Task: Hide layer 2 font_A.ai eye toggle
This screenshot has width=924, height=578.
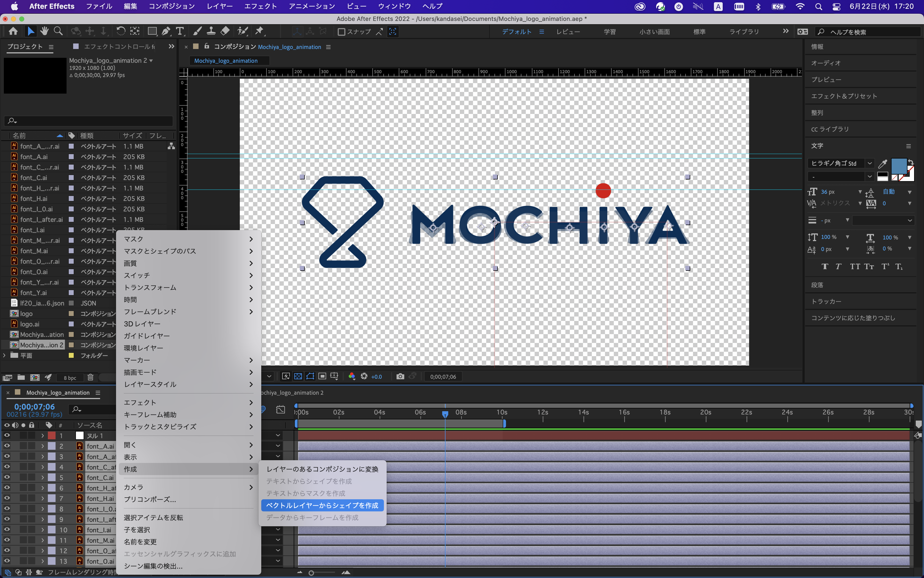Action: [x=7, y=446]
